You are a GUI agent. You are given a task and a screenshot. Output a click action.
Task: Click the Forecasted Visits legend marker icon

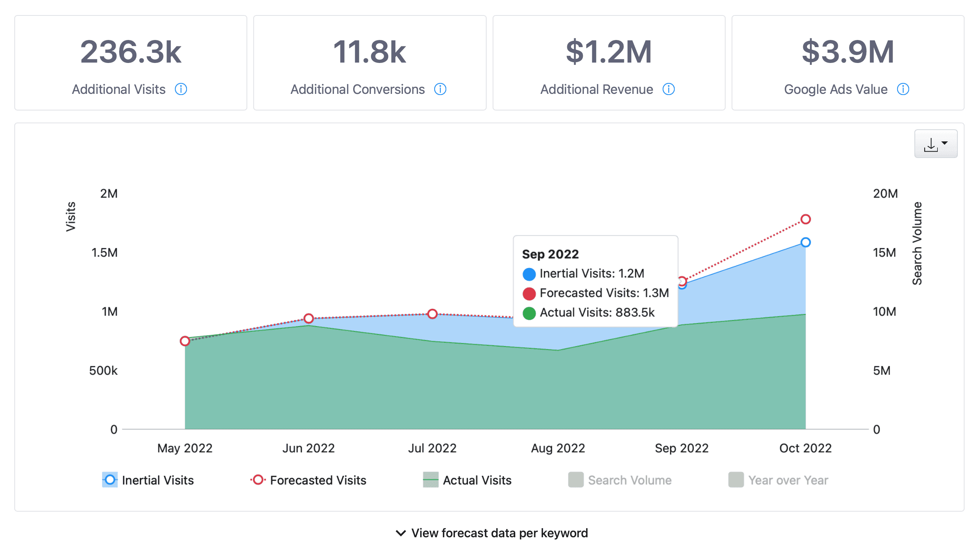pyautogui.click(x=258, y=480)
